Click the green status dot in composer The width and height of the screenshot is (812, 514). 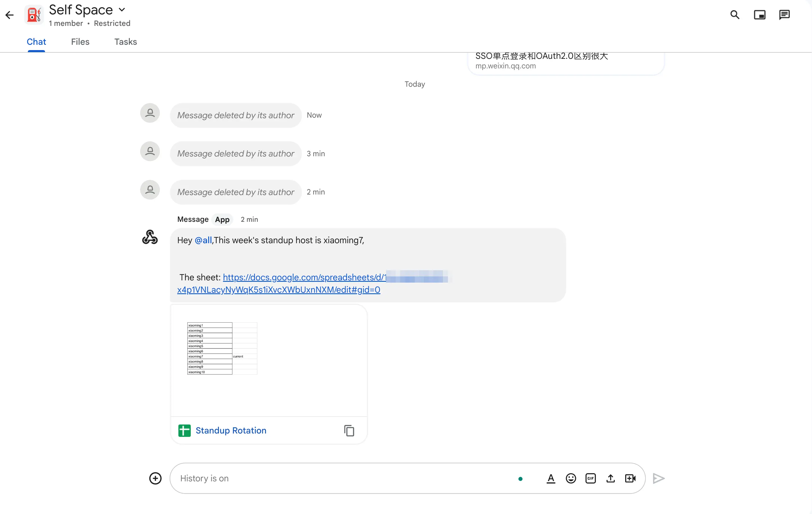click(520, 479)
